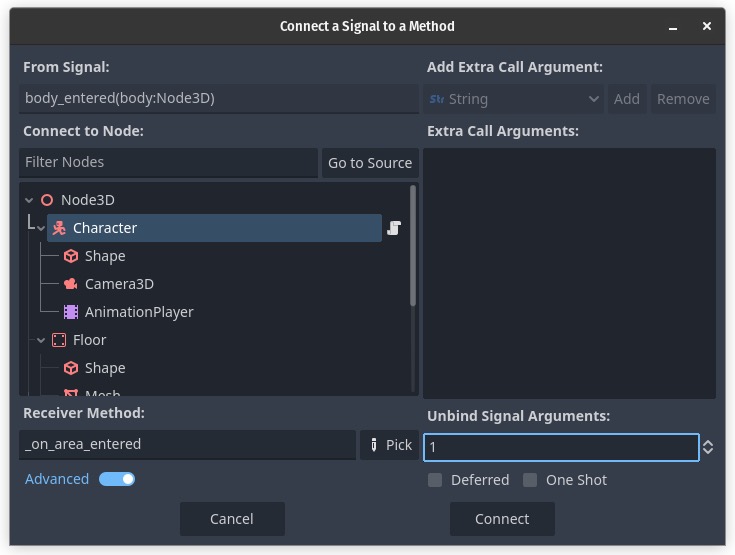Collapse the Character node children

click(41, 229)
